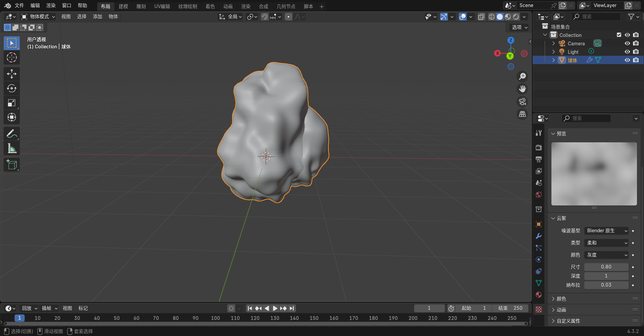Click the 尺寸 size value slider

606,267
